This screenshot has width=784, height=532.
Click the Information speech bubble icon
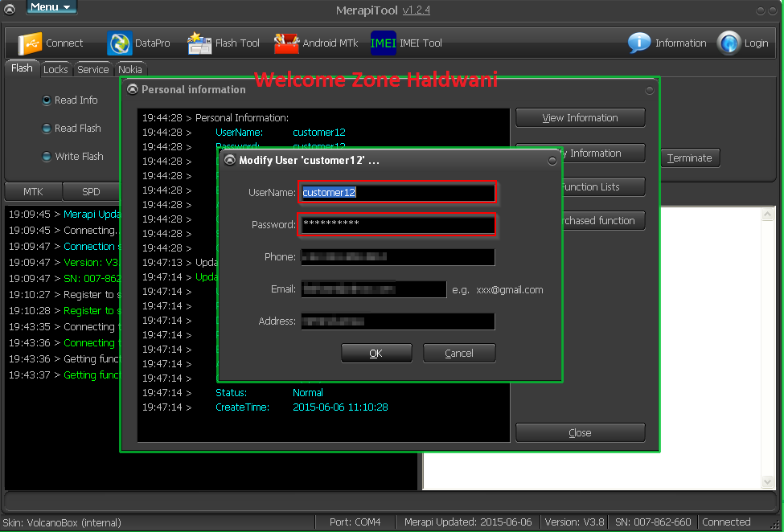click(x=639, y=43)
